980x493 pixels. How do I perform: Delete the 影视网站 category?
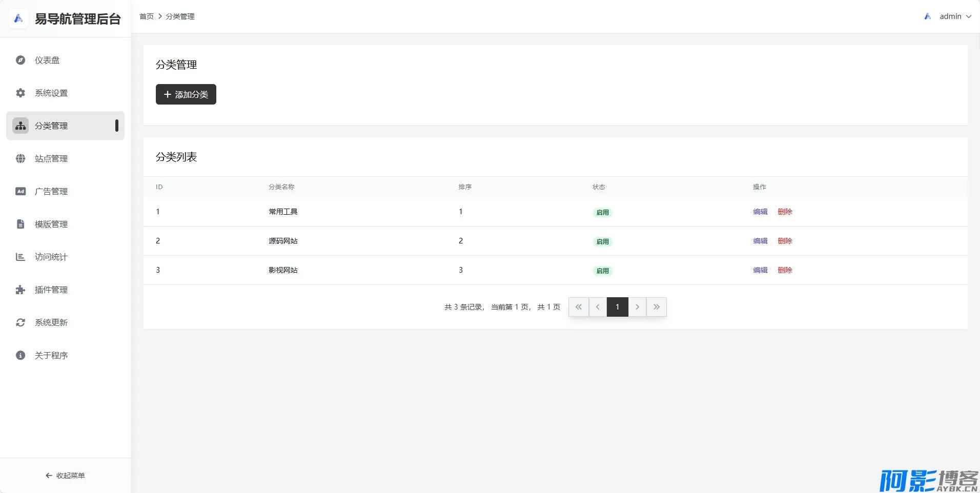click(x=785, y=270)
